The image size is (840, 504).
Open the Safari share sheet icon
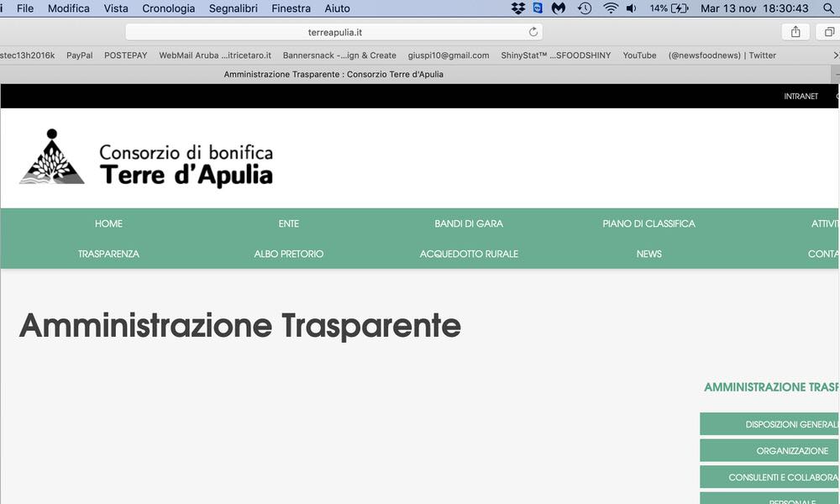795,32
